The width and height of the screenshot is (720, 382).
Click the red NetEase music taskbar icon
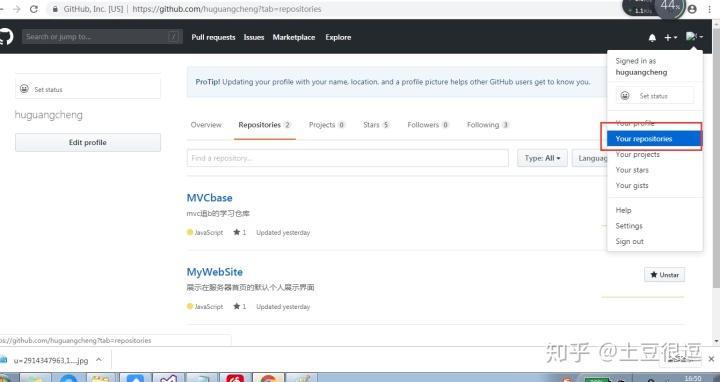pos(235,379)
